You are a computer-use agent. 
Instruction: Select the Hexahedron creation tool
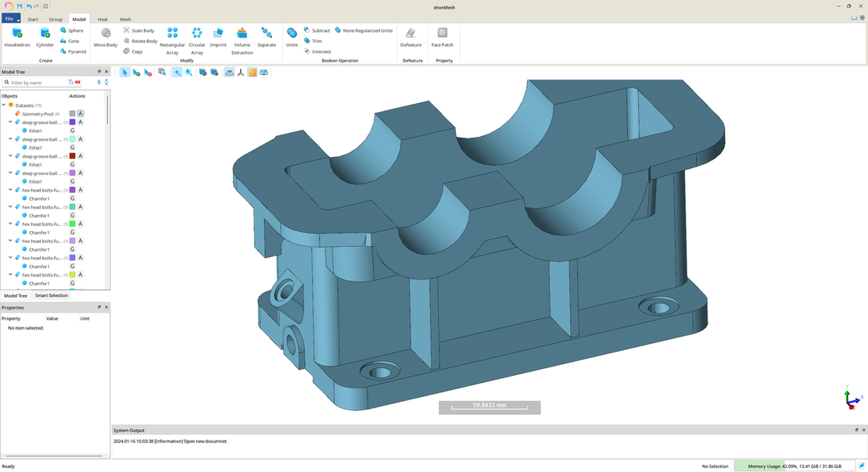[x=17, y=34]
